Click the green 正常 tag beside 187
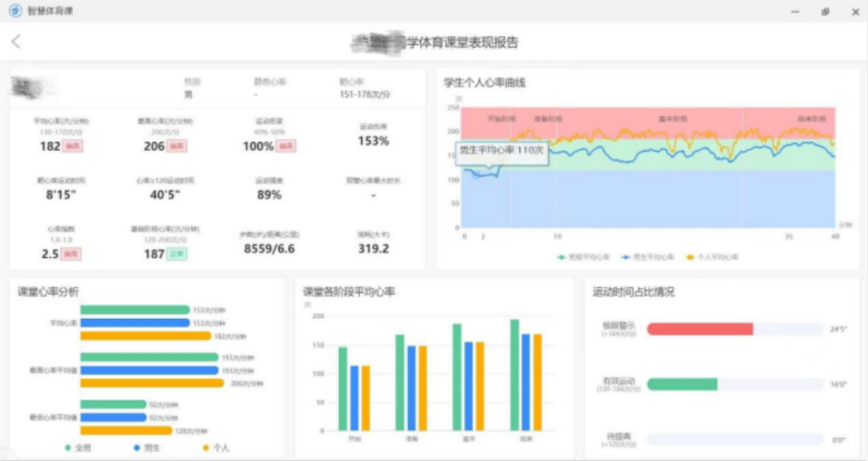 pos(177,254)
